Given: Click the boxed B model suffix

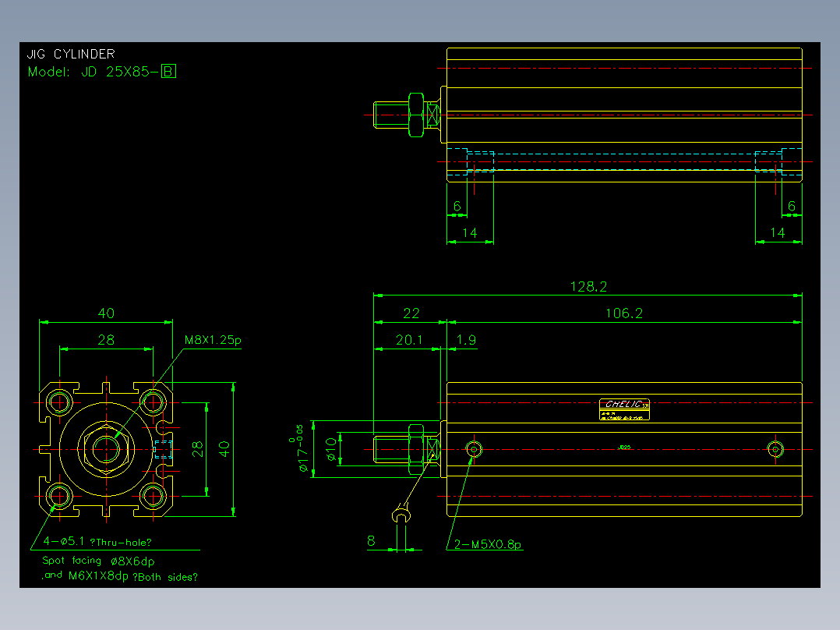Looking at the screenshot, I should (168, 71).
